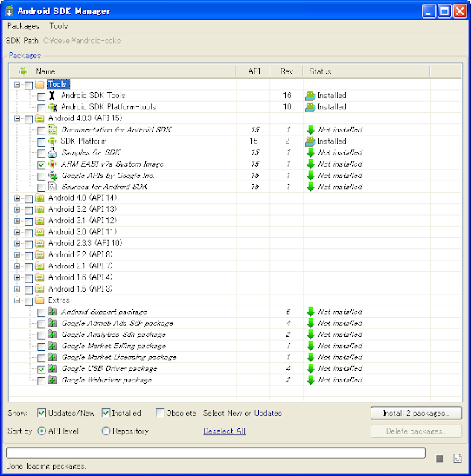Click the Android SDK Platform-tools icon
Viewport: 471px width, 476px height.
53,107
